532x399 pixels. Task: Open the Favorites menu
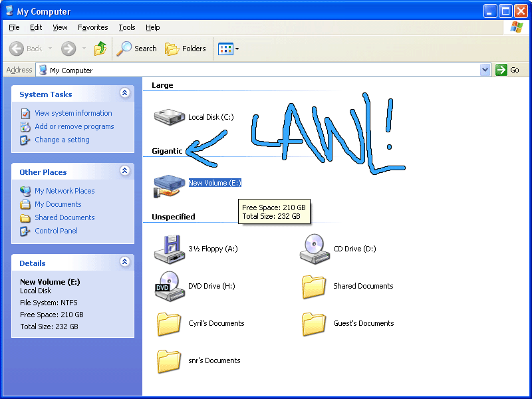click(x=92, y=27)
